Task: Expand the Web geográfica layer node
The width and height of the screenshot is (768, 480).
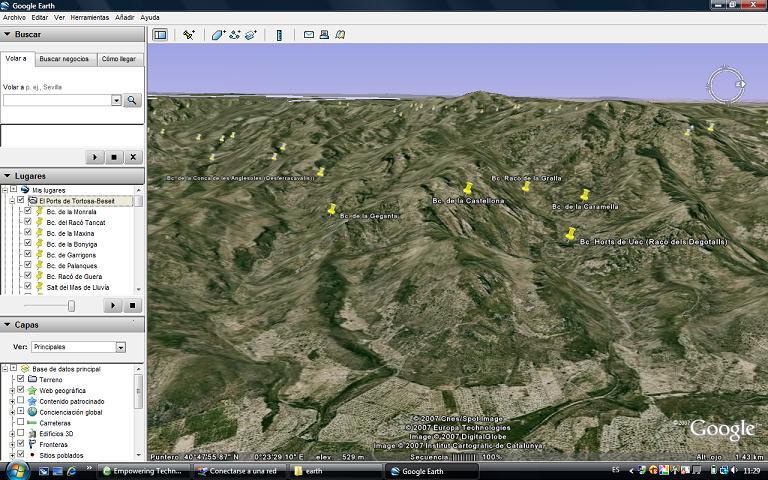Action: tap(12, 390)
